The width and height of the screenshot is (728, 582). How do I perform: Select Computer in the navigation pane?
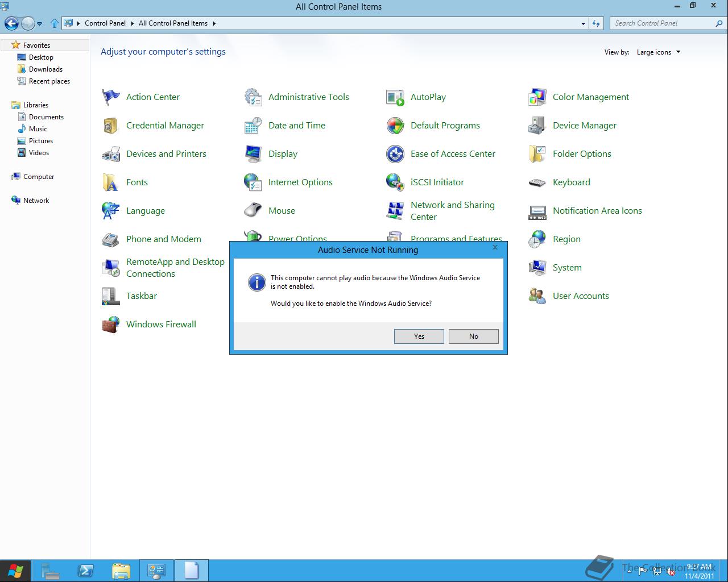[39, 177]
